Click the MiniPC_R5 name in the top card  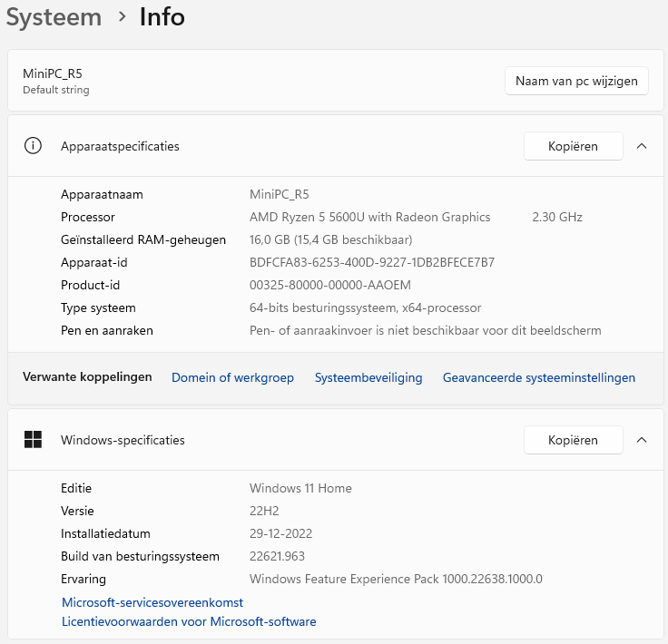point(53,73)
